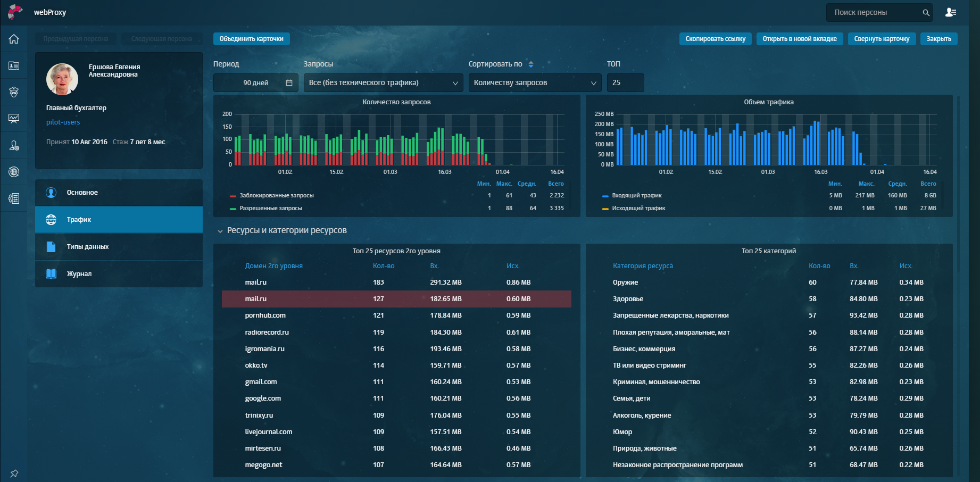Open the globe icon in sidebar
This screenshot has height=482, width=980.
[14, 172]
